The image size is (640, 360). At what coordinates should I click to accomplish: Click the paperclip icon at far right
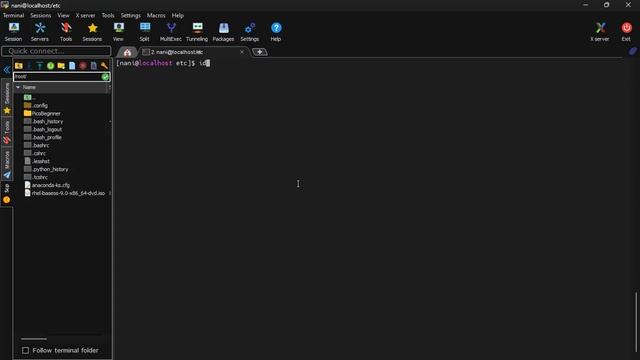(x=632, y=51)
